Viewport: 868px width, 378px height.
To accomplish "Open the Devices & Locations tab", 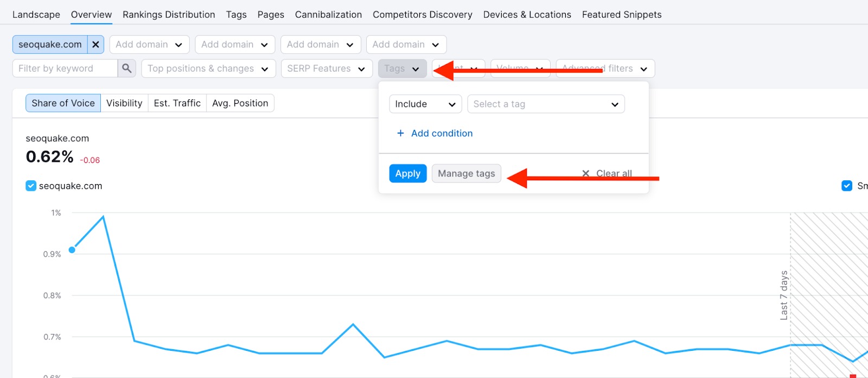I will tap(527, 15).
